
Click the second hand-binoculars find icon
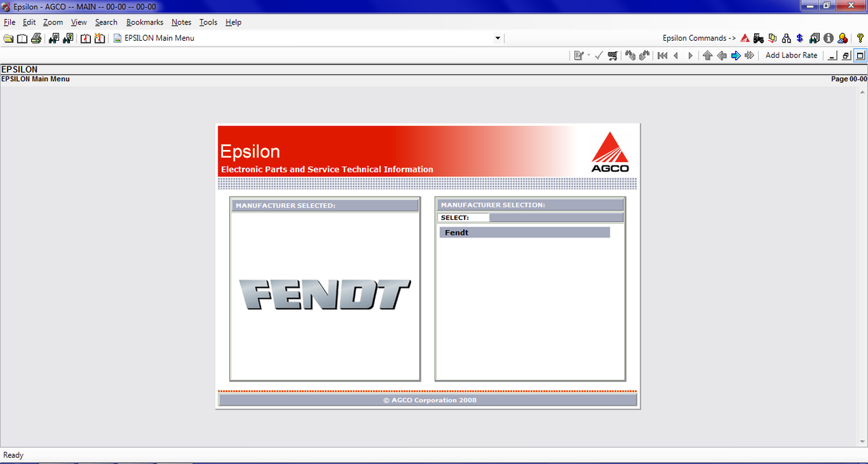click(x=644, y=56)
